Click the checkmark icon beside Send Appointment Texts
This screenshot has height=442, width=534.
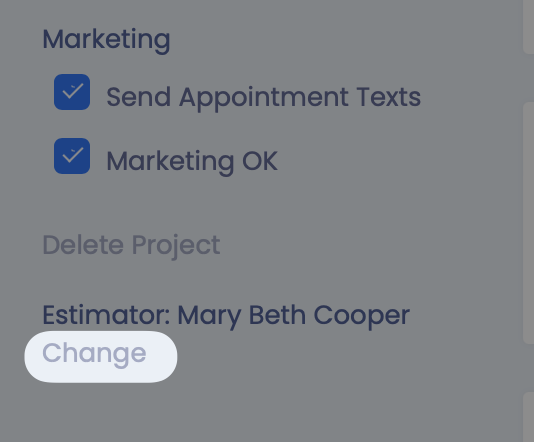73,91
